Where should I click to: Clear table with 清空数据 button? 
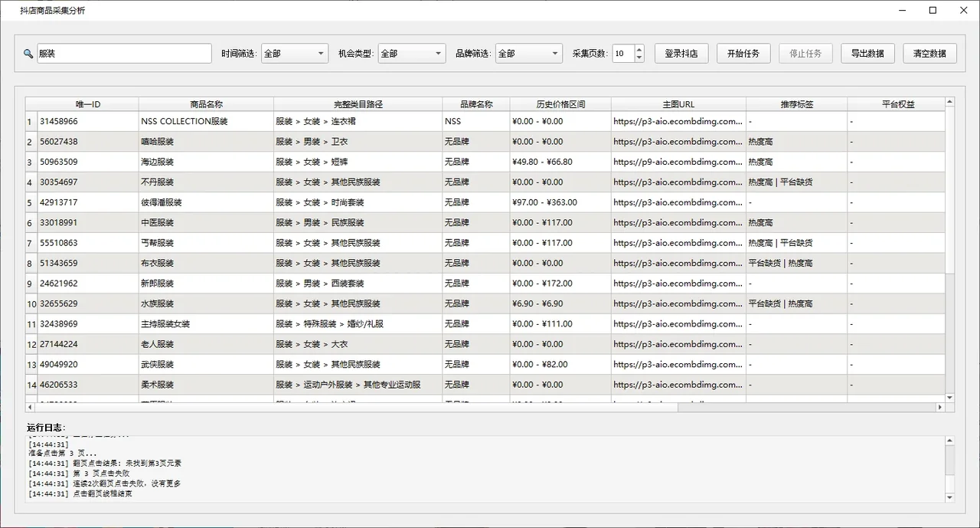pyautogui.click(x=929, y=54)
